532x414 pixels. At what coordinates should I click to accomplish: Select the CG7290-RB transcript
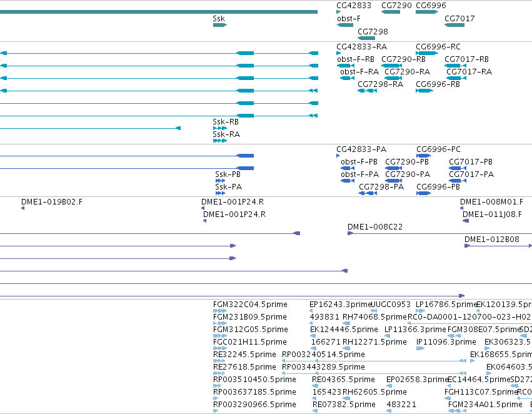tap(392, 66)
